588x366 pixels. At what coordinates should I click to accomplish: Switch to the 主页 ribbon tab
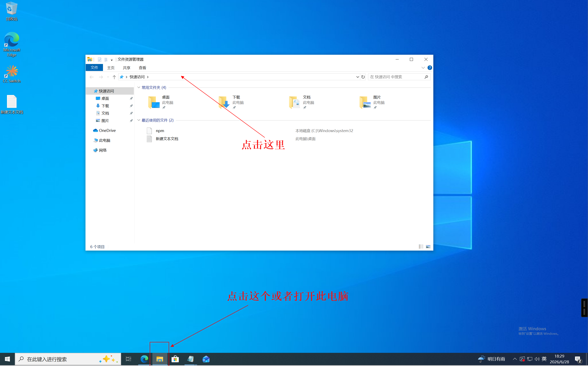(111, 68)
